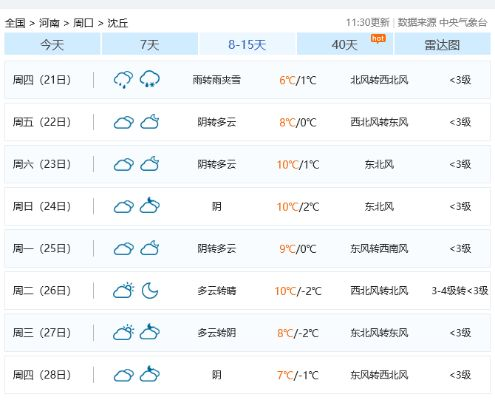The image size is (495, 400).
Task: Click the rain icon for 周四 (21日)
Action: click(x=123, y=80)
